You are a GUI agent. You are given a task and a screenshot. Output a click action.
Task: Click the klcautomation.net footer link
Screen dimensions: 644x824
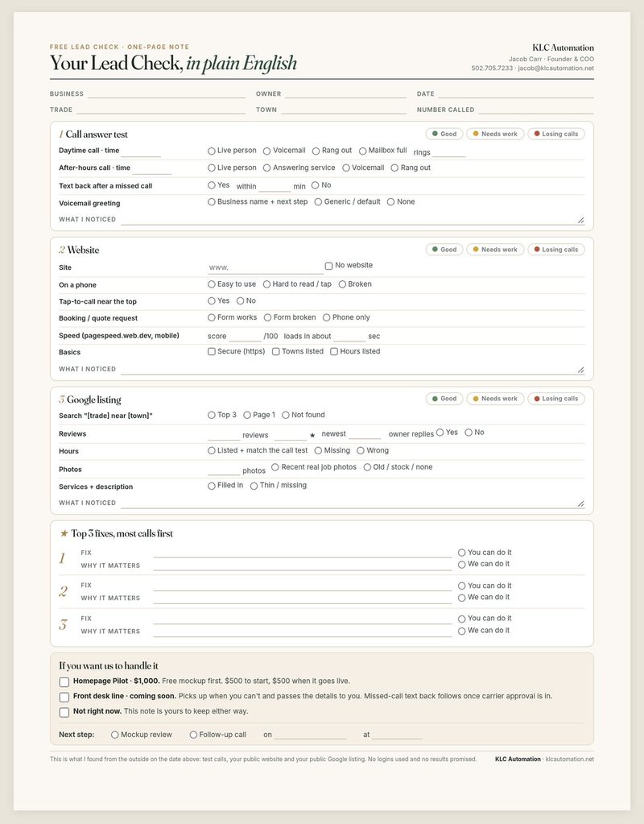pos(570,760)
